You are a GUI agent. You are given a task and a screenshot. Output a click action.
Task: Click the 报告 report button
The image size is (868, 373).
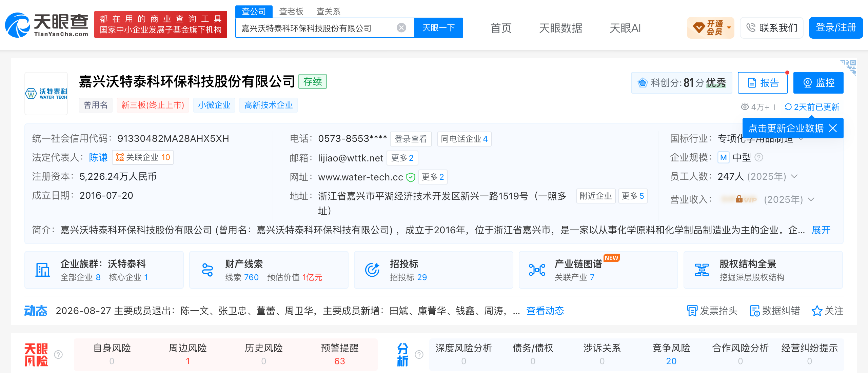[763, 83]
